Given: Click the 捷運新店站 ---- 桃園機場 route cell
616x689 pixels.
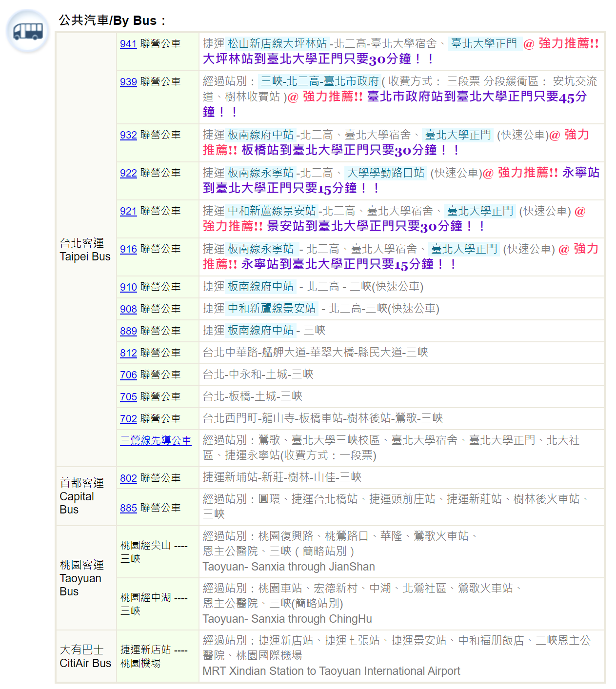Looking at the screenshot, I should click(x=158, y=656).
